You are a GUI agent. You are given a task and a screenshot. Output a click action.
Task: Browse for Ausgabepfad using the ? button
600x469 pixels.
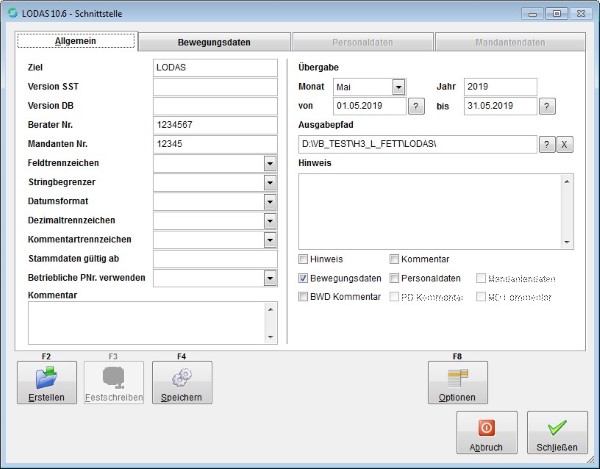click(x=547, y=144)
